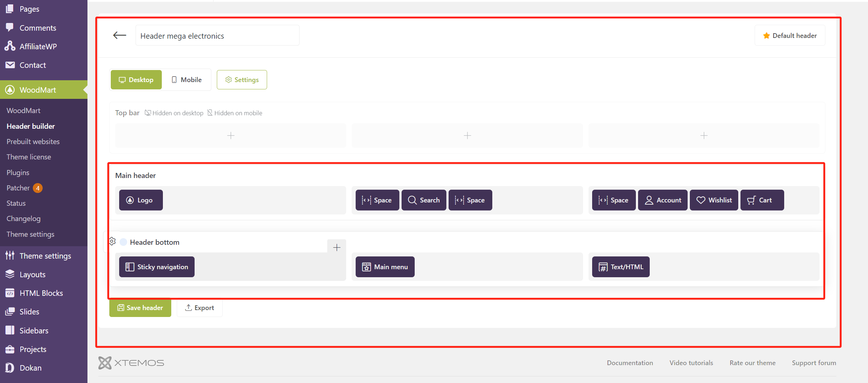Open Comments in the admin sidebar
Image resolution: width=868 pixels, height=383 pixels.
[x=44, y=28]
